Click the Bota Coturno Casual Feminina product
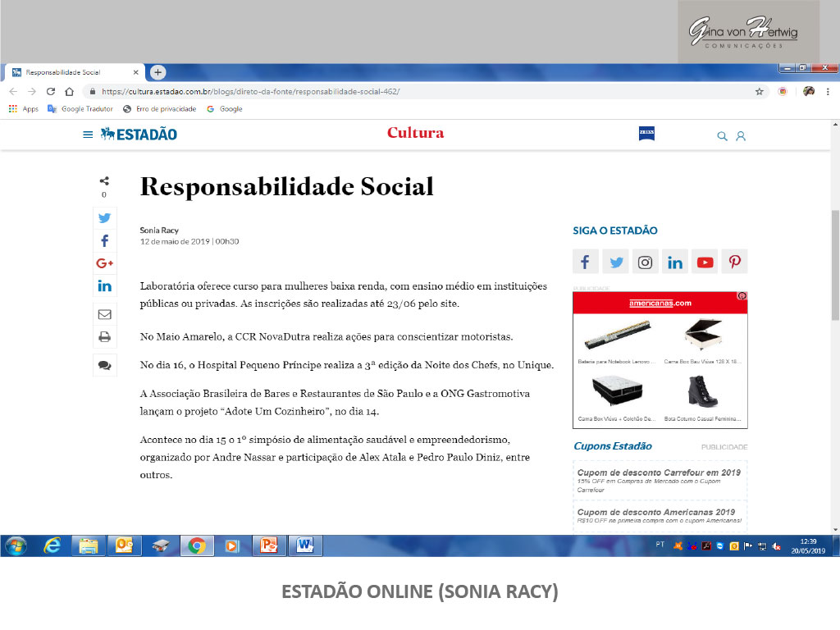The image size is (840, 630). pos(703,398)
